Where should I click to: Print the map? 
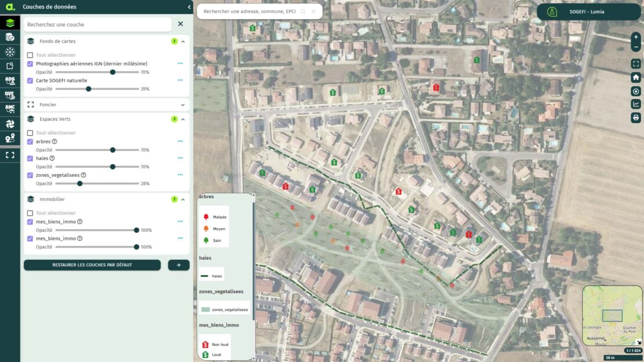click(x=636, y=118)
